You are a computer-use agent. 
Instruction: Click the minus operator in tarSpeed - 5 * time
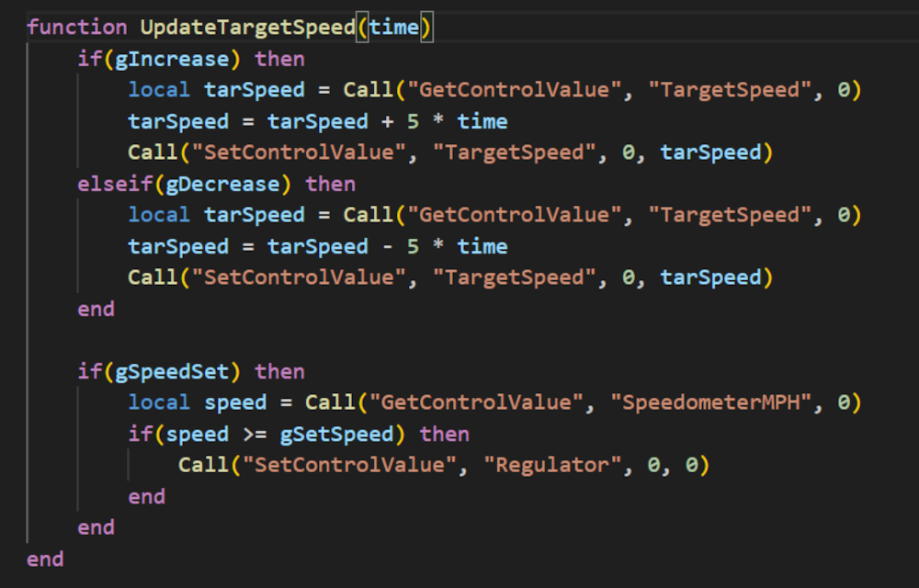388,246
